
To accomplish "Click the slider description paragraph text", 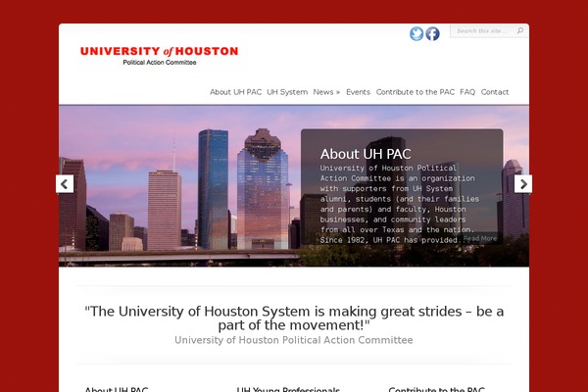I will (x=400, y=204).
